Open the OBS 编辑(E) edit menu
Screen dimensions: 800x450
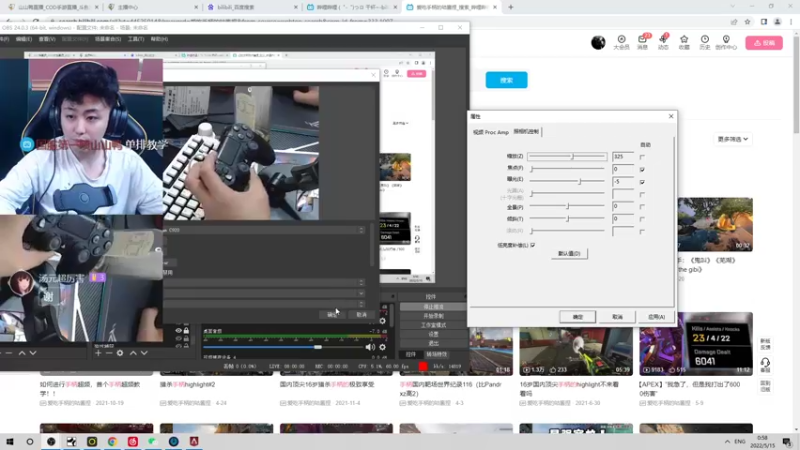[x=23, y=39]
